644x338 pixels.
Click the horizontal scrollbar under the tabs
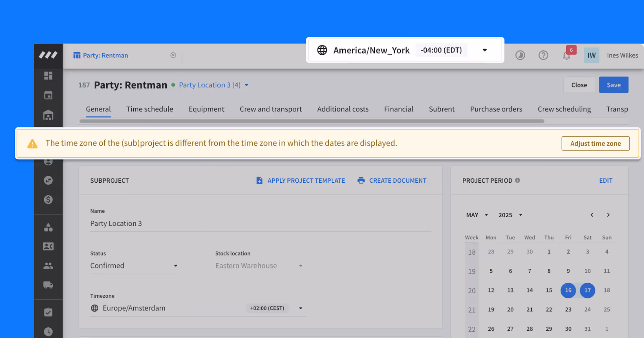[312, 121]
